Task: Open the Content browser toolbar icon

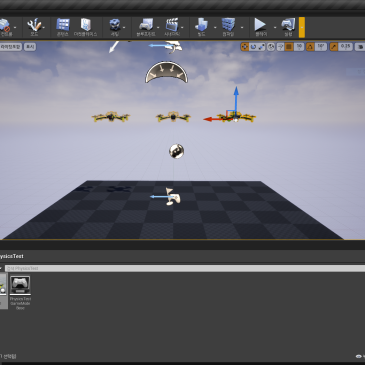Action: 63,27
